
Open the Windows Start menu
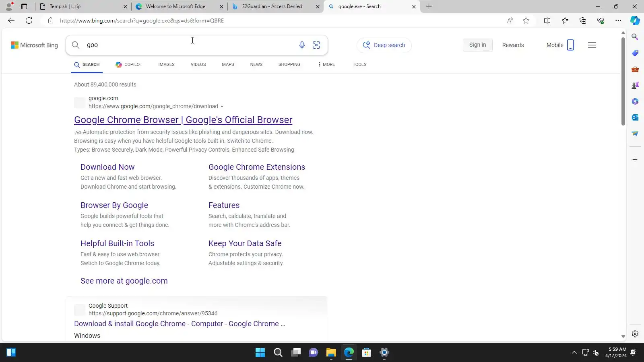click(260, 353)
